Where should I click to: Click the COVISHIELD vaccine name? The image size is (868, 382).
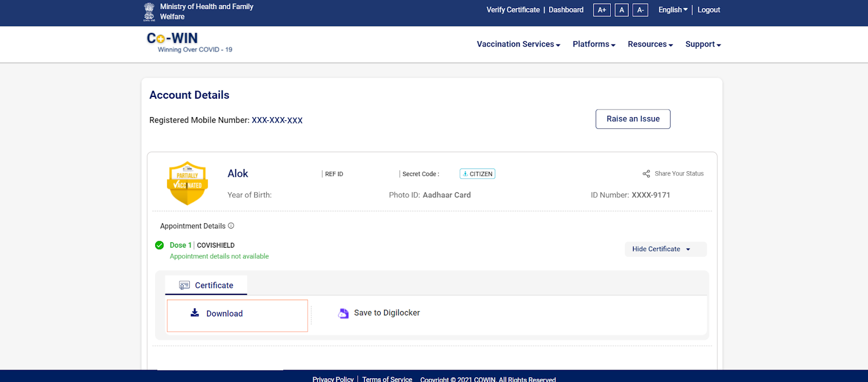216,245
